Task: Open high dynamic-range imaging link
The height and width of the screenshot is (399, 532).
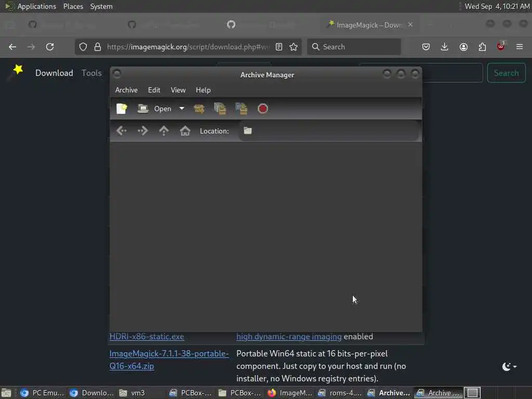Action: coord(289,337)
